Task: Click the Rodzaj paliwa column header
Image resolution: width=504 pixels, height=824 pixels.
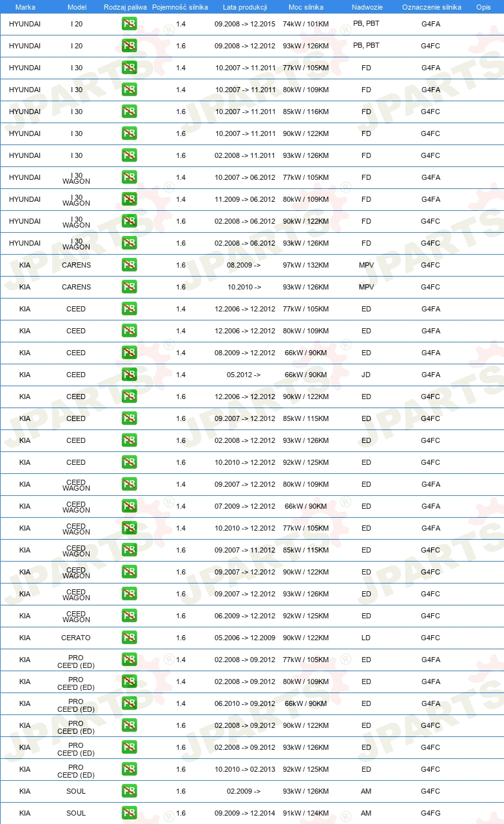Action: coord(125,6)
